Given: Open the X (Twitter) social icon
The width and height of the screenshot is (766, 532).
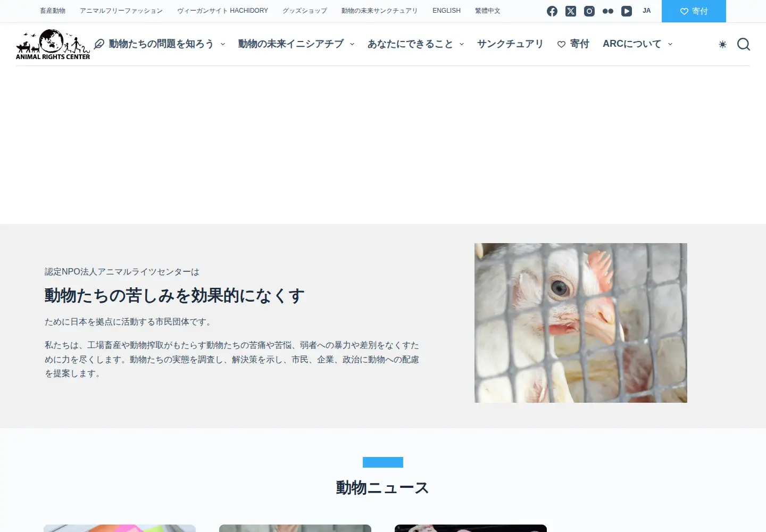Looking at the screenshot, I should pyautogui.click(x=571, y=11).
